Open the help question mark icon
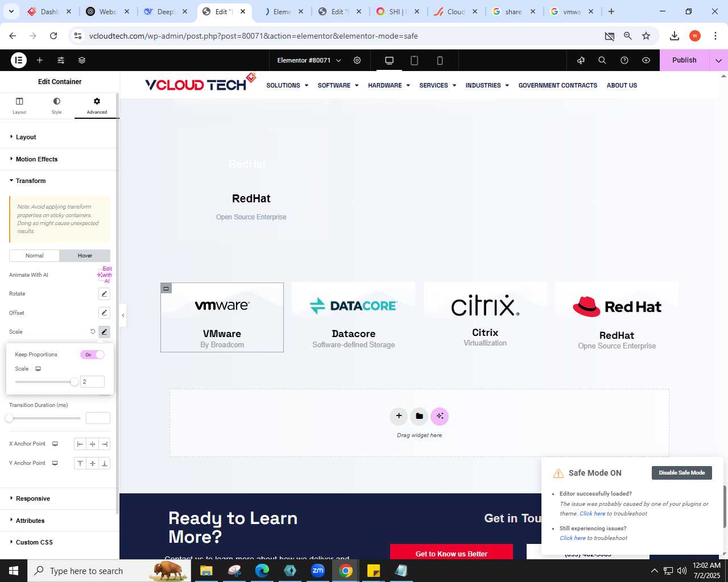 tap(624, 60)
